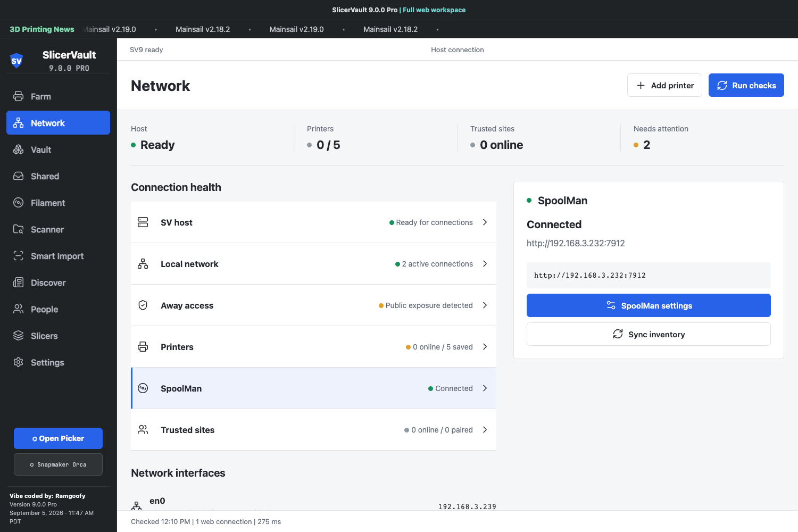Open the Smart Import page
This screenshot has height=532, width=798.
pyautogui.click(x=58, y=256)
